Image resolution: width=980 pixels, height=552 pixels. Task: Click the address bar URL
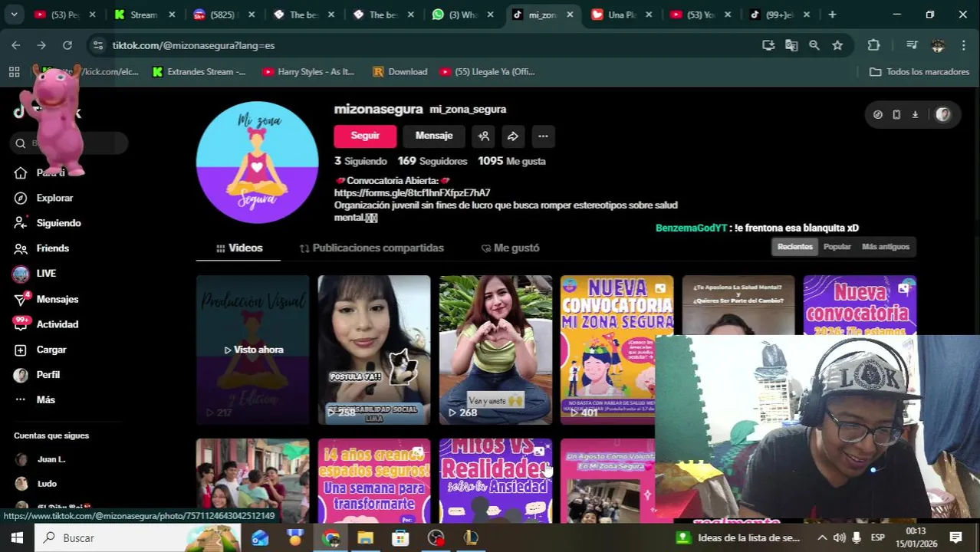pyautogui.click(x=193, y=45)
